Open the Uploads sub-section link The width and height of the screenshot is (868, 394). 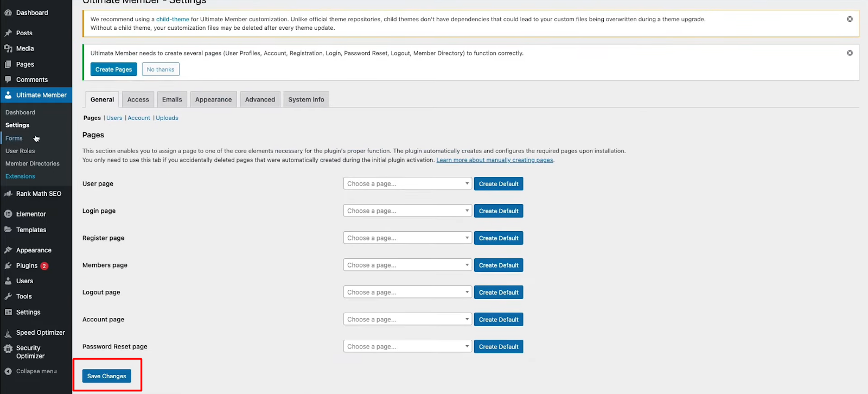[x=167, y=118]
